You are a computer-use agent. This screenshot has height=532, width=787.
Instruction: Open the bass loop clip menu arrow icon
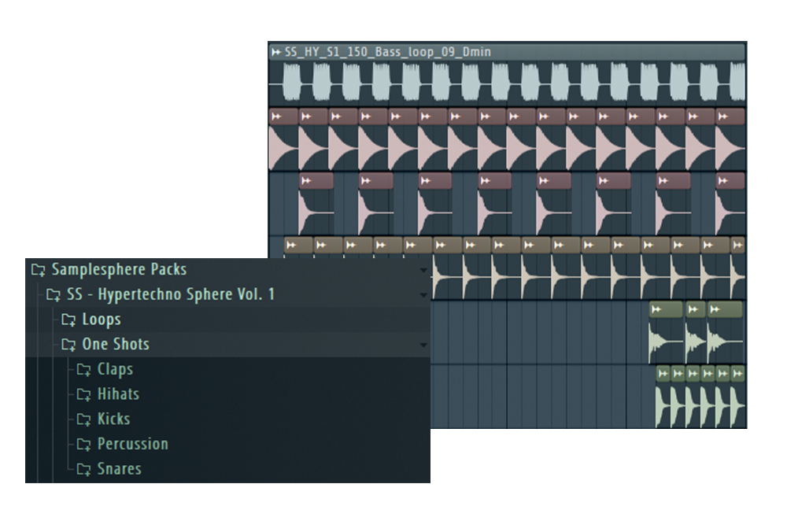pos(276,52)
